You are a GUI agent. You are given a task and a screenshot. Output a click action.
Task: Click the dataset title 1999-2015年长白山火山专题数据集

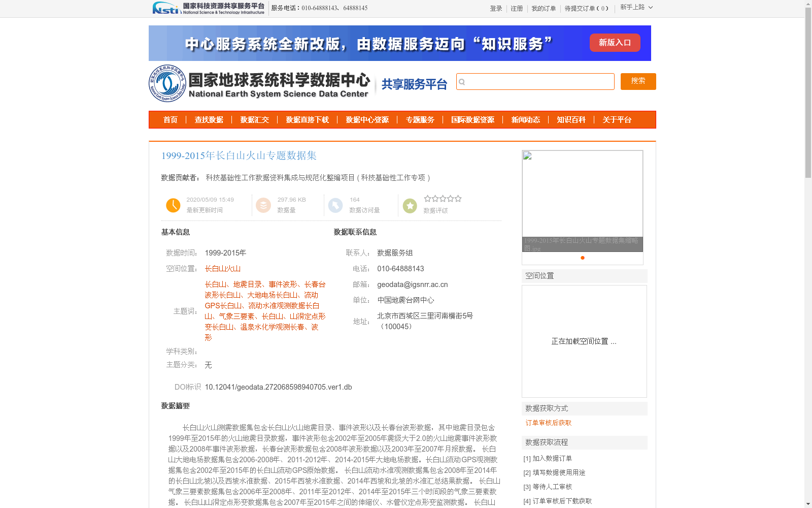239,155
